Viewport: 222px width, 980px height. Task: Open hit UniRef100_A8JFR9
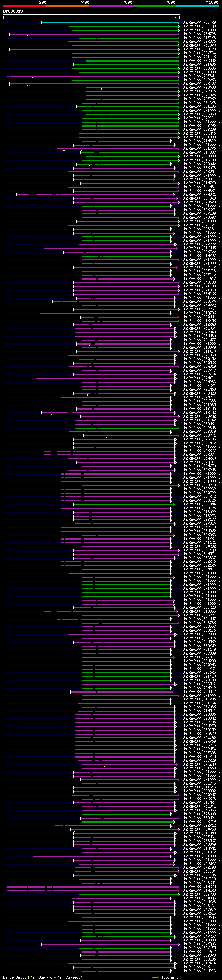click(199, 23)
